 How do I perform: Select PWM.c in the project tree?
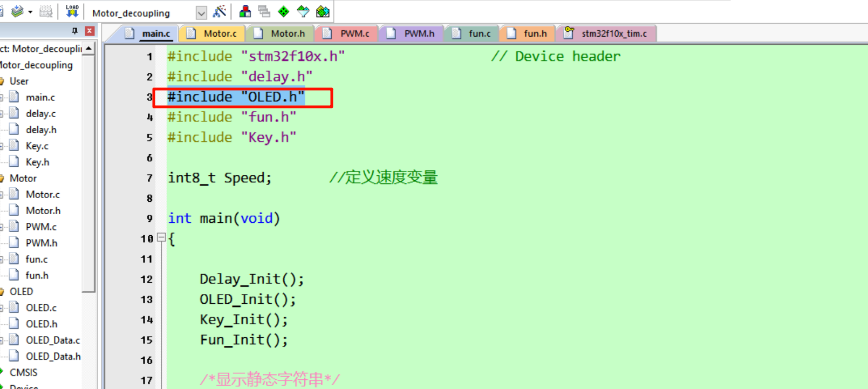click(41, 227)
